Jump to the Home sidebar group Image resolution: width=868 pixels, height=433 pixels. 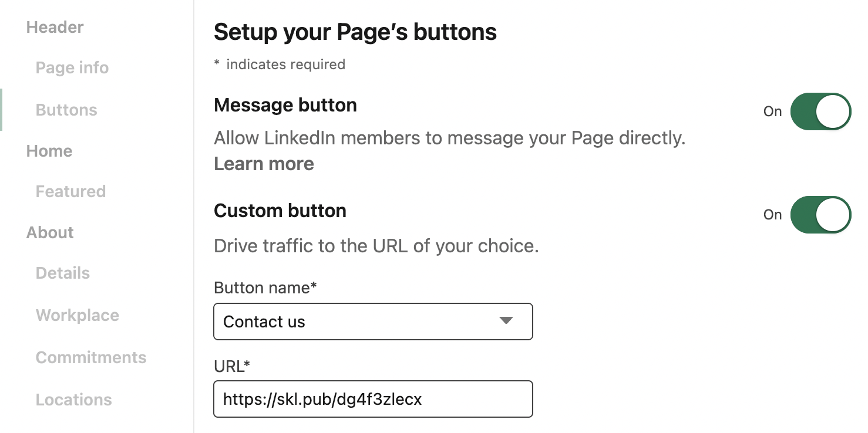click(49, 151)
